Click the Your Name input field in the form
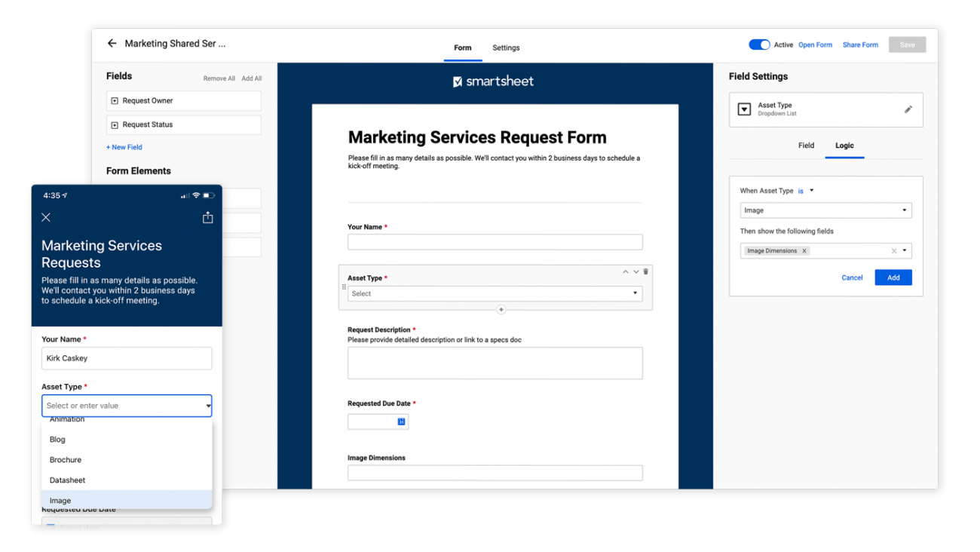The image size is (980, 552). tap(495, 242)
